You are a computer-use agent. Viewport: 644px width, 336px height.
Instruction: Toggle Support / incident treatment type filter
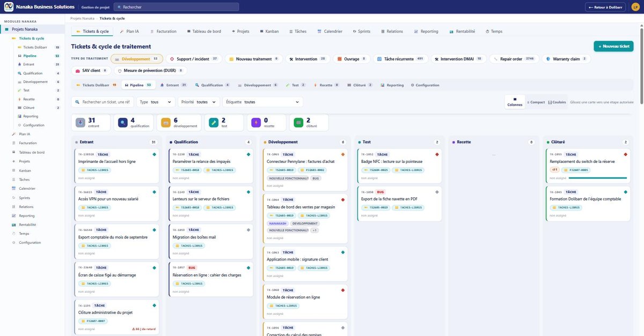coord(194,59)
